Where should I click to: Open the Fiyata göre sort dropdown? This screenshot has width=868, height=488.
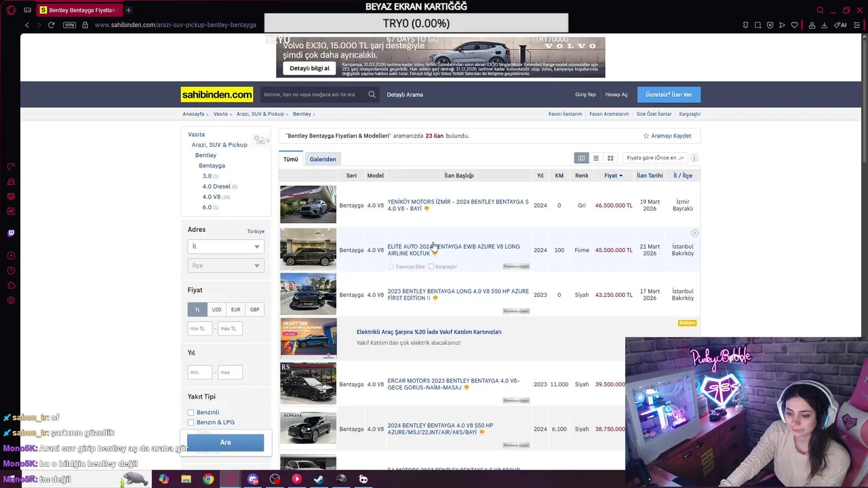[655, 158]
